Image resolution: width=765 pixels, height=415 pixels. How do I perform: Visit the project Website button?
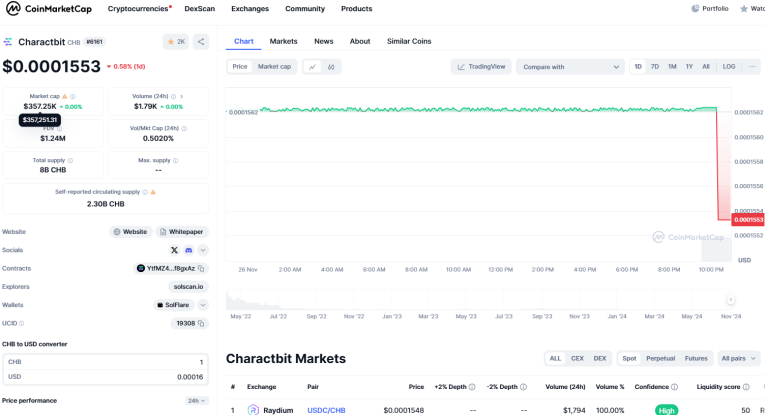point(130,232)
